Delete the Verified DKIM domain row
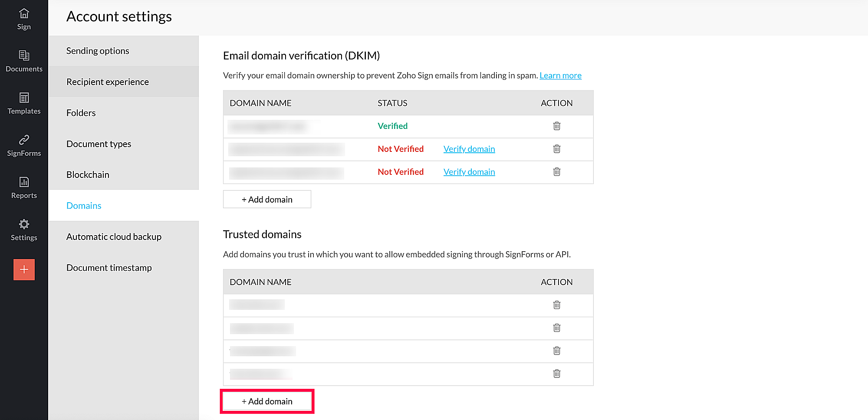 (557, 126)
